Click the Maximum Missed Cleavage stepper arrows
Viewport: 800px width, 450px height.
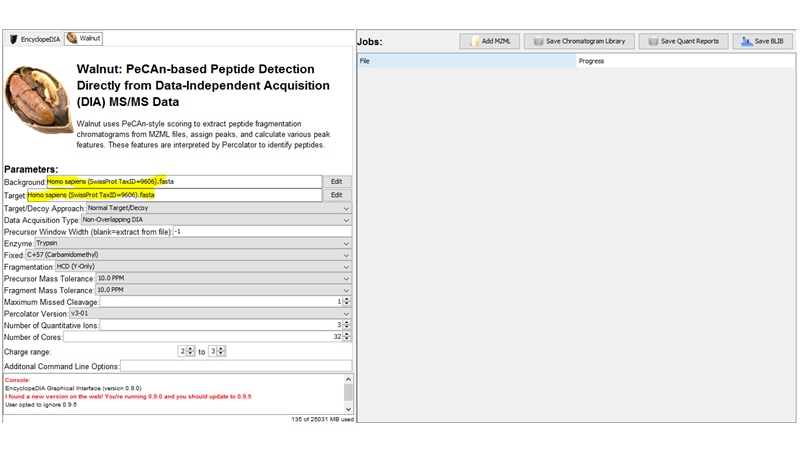click(x=347, y=302)
